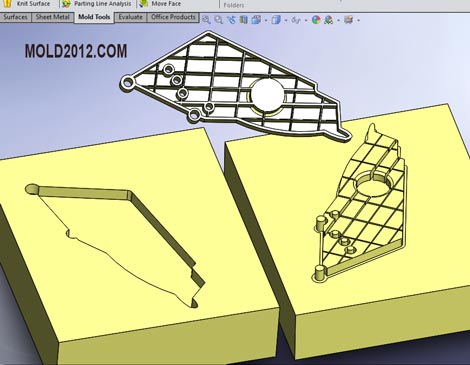Select the Previous View icon
Screen dimensions: 470x365
(x=231, y=20)
